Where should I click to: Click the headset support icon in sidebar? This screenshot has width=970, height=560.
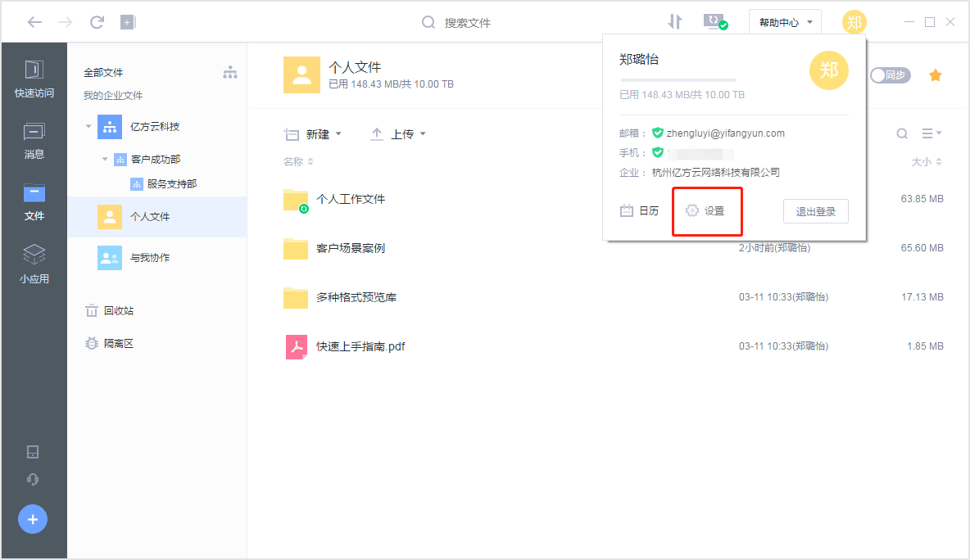tap(32, 479)
